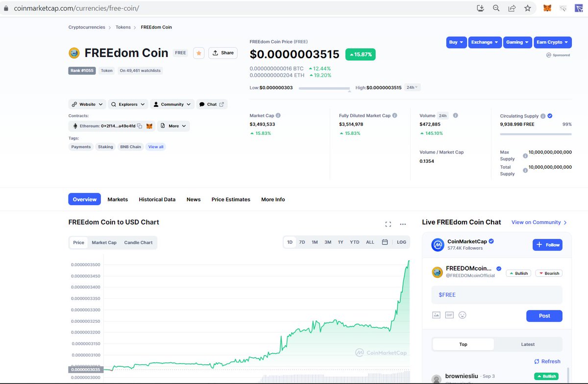The image size is (588, 384).
Task: Switch the chart to Price view
Action: (x=79, y=243)
